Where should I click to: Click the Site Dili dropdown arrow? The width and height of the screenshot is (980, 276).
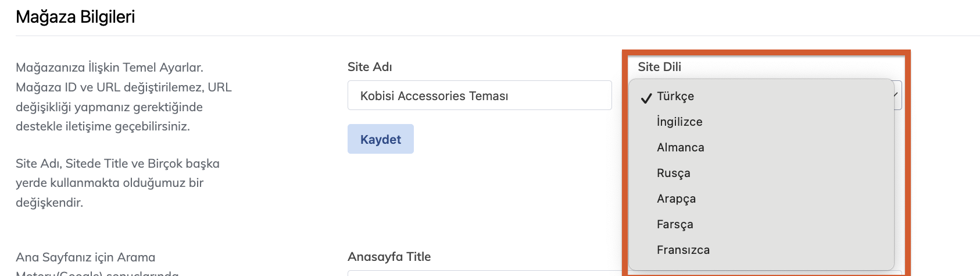point(897,94)
